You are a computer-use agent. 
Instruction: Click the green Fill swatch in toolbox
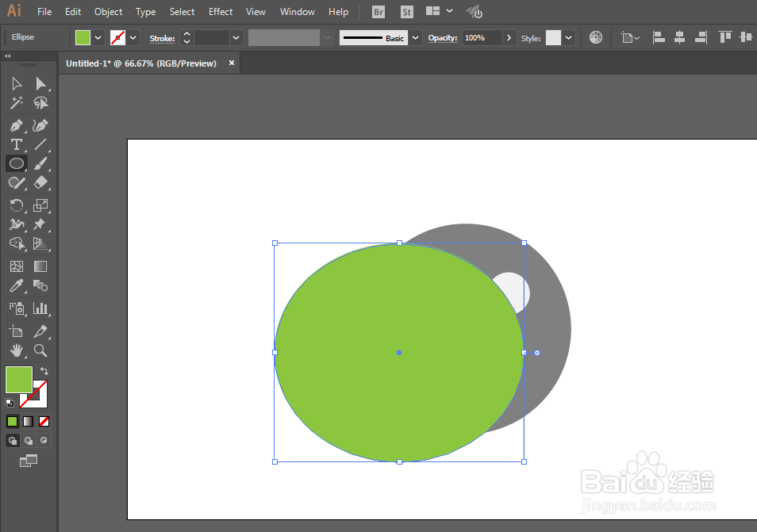[18, 379]
